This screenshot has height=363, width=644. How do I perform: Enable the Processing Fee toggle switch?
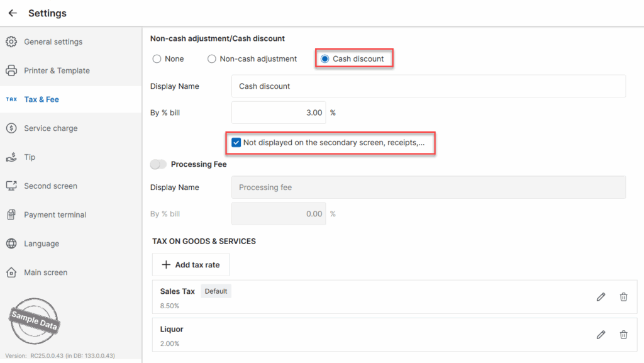click(158, 164)
